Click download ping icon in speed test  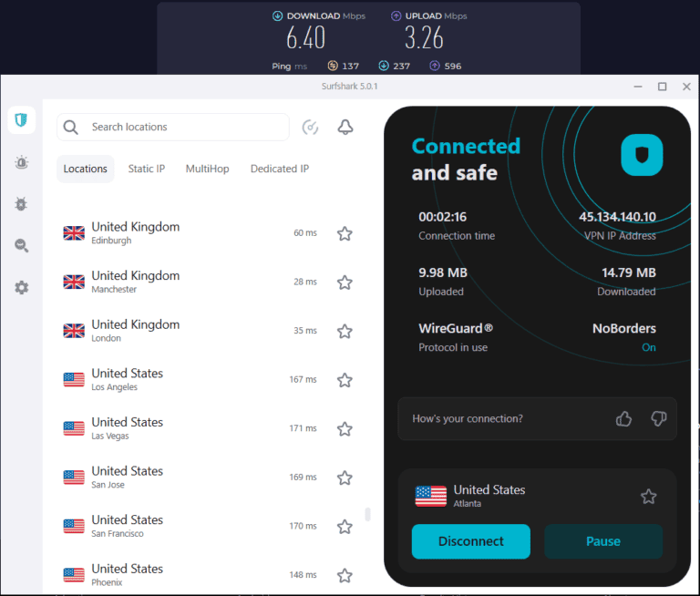384,67
